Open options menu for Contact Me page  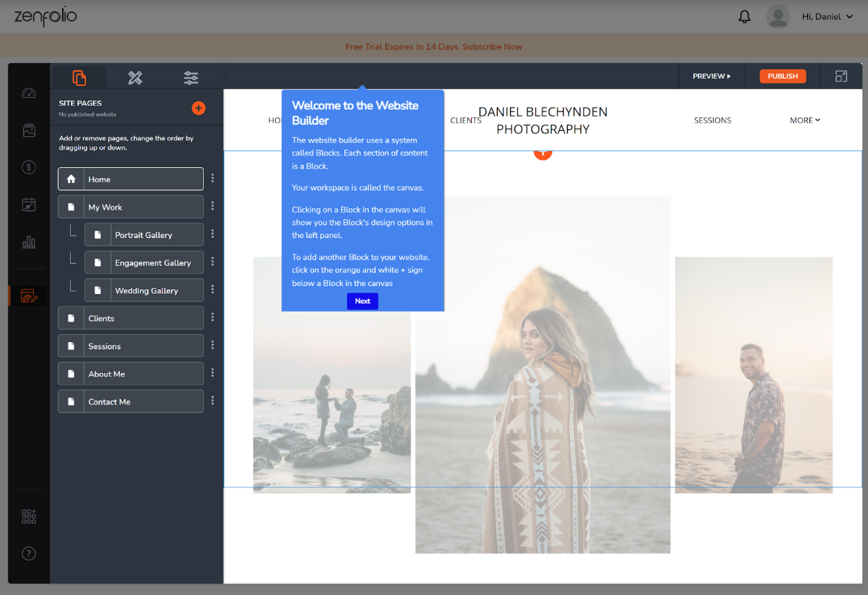click(x=213, y=401)
